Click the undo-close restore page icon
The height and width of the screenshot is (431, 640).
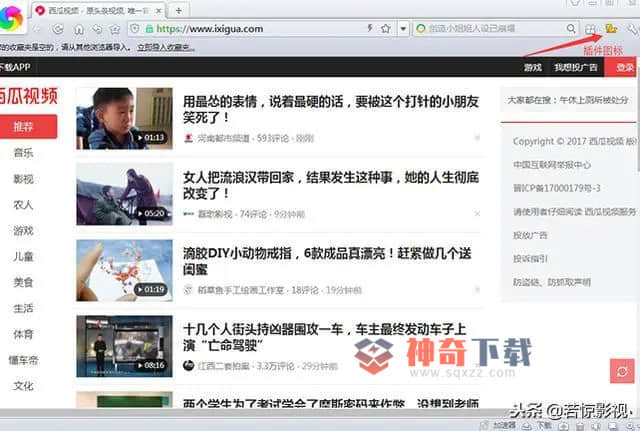pos(97,29)
